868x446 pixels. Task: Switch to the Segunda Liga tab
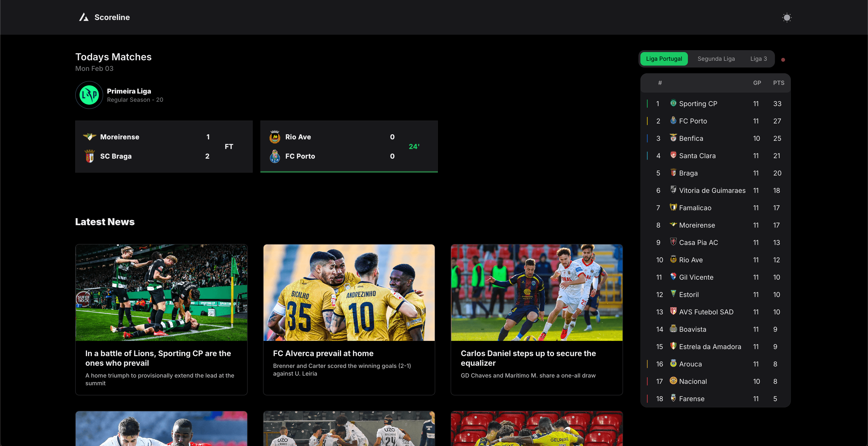[716, 59]
